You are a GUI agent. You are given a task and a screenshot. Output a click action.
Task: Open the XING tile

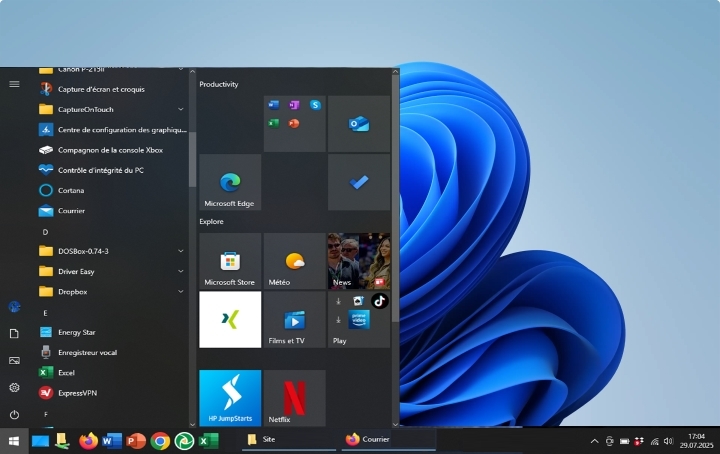[230, 320]
